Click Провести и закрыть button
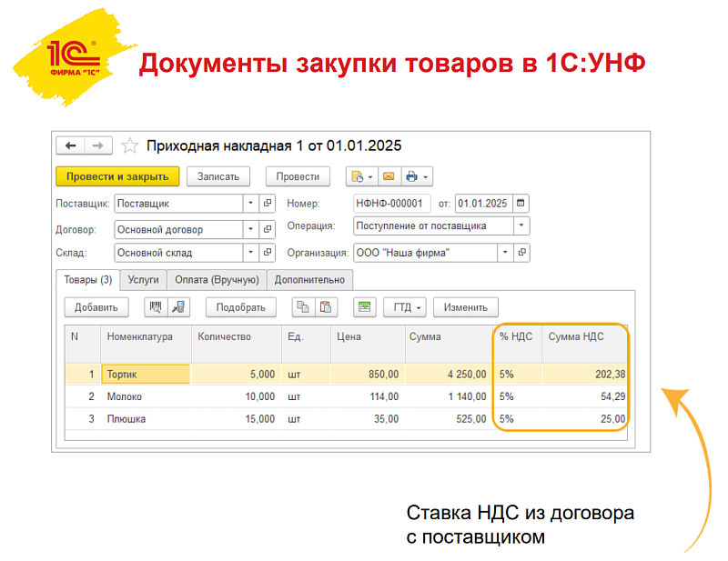The image size is (728, 561). (x=117, y=176)
